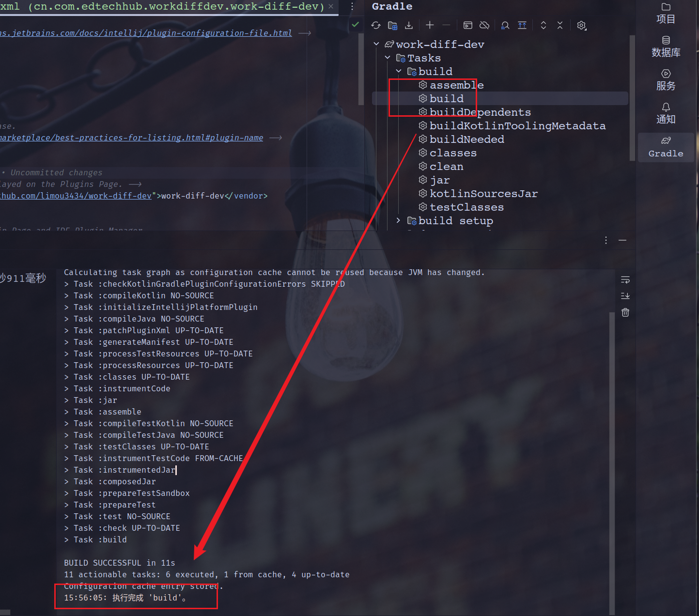Click the download sources icon in Gradle toolbar
Image resolution: width=699 pixels, height=616 pixels.
pyautogui.click(x=409, y=25)
